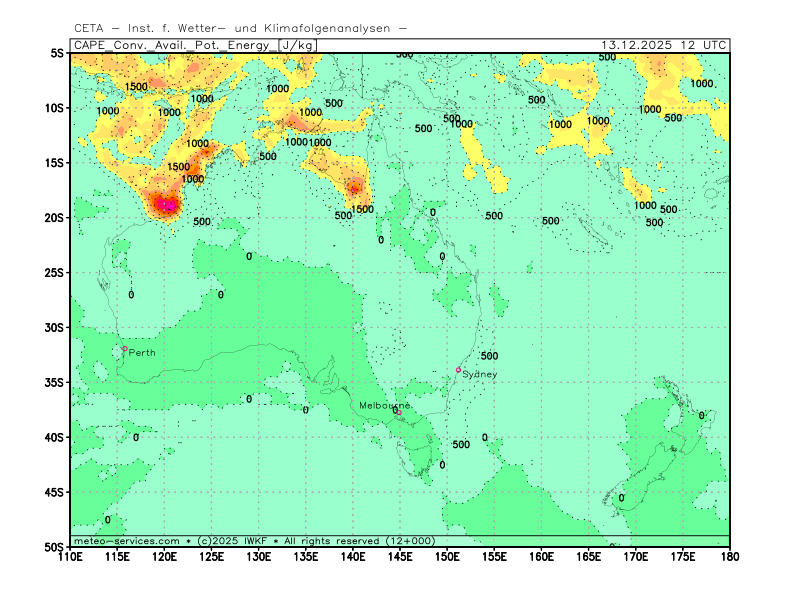Viewport: 800px width, 600px height.
Task: Click the Sydney city marker circle
Action: tap(459, 370)
